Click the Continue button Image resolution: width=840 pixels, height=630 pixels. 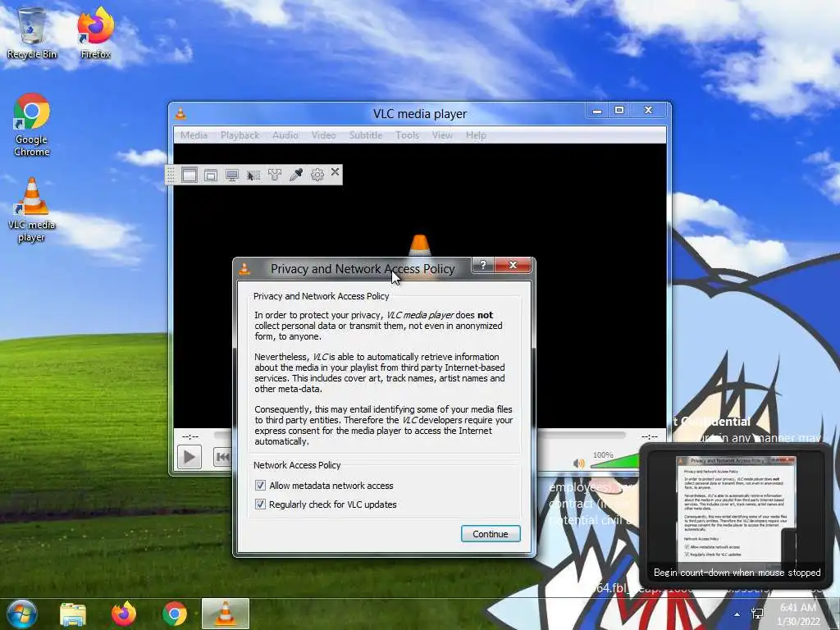tap(491, 533)
